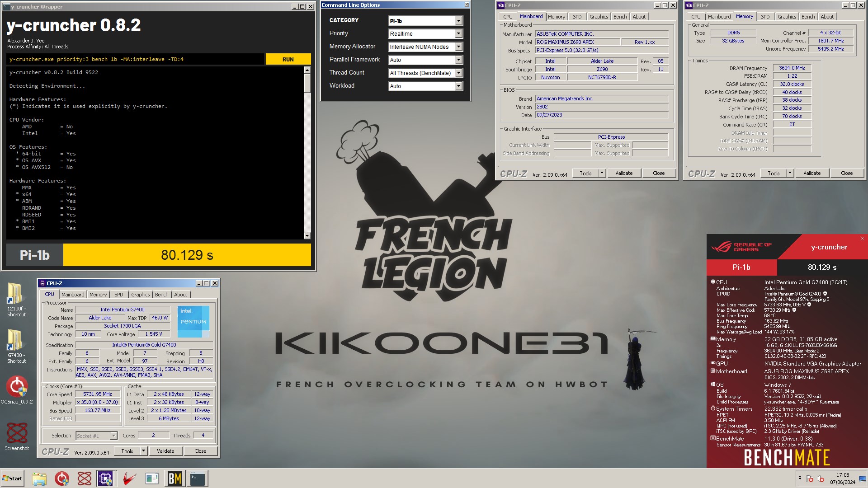
Task: Open the Priority Realtime dropdown
Action: [458, 34]
